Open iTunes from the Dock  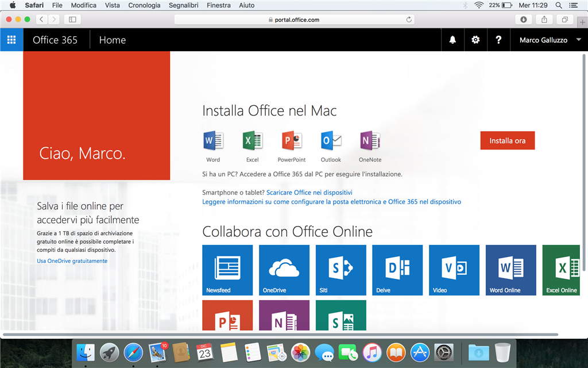372,353
